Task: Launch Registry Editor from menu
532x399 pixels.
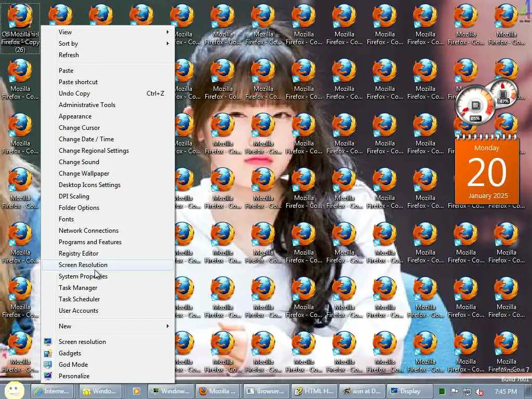Action: (x=108, y=254)
